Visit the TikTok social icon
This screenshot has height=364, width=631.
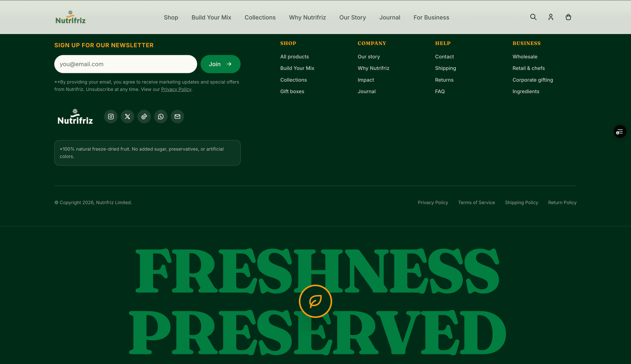(144, 116)
